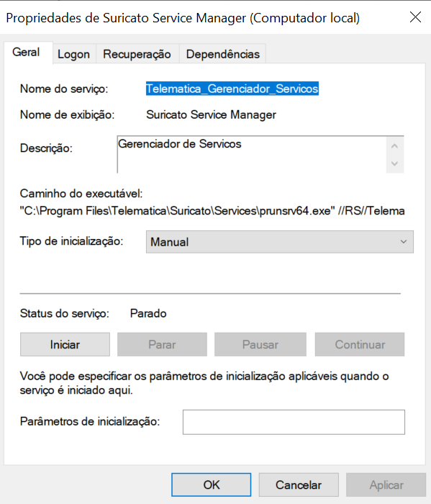The height and width of the screenshot is (504, 431).
Task: Click the description scroll down arrow
Action: tap(395, 163)
